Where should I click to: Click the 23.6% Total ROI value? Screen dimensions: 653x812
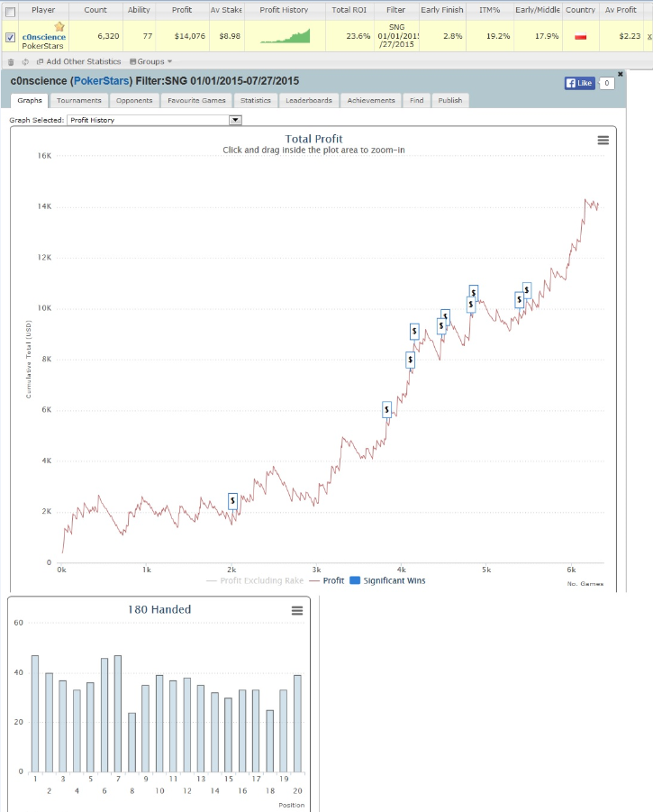[358, 36]
